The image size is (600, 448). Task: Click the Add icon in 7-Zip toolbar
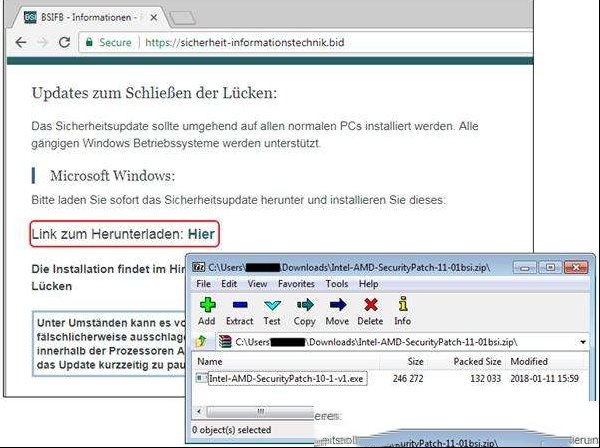tap(207, 305)
